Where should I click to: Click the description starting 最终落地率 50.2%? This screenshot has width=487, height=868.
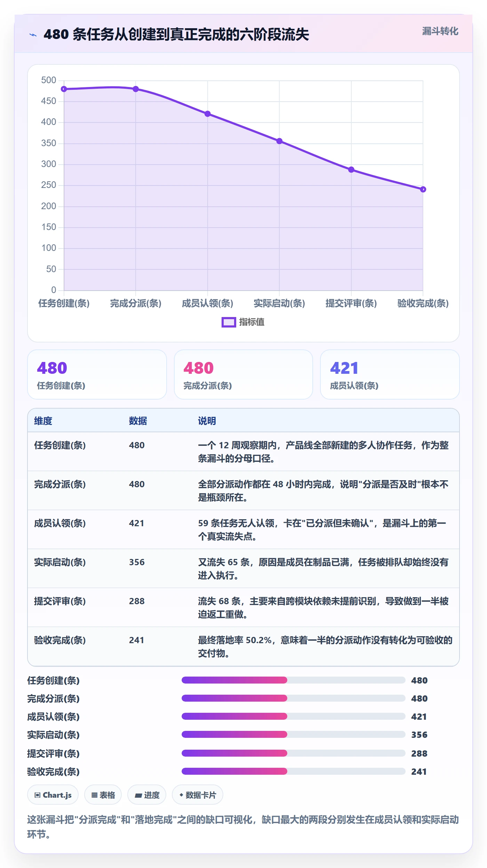[x=325, y=647]
